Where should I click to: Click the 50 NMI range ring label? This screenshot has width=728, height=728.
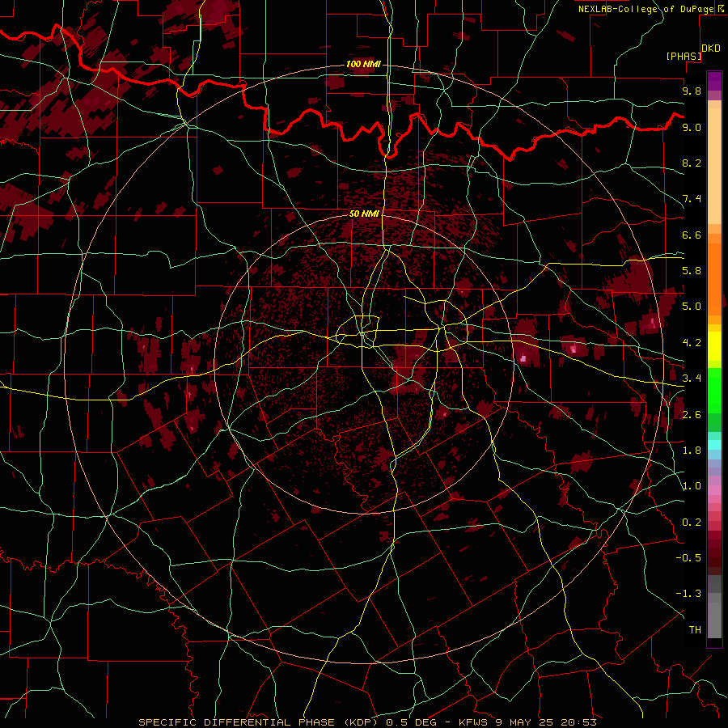(364, 214)
